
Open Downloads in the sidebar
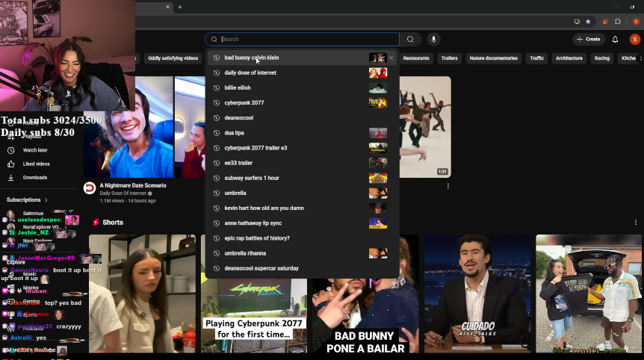pyautogui.click(x=34, y=178)
